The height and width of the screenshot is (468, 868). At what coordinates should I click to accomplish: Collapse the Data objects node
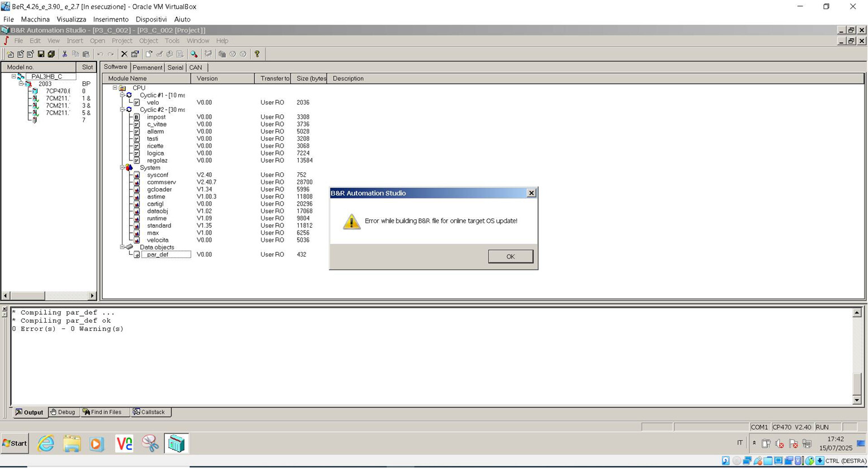pyautogui.click(x=122, y=248)
